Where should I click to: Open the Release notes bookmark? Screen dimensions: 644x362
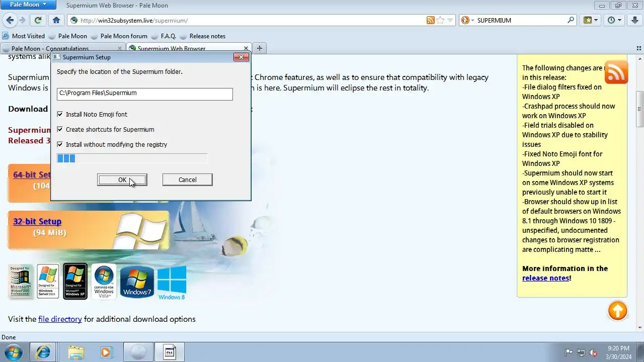tap(202, 36)
